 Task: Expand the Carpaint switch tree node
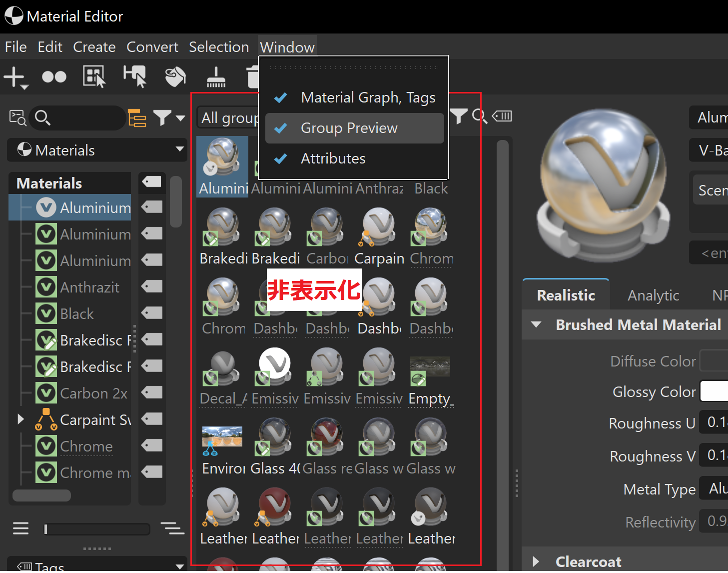click(x=20, y=419)
